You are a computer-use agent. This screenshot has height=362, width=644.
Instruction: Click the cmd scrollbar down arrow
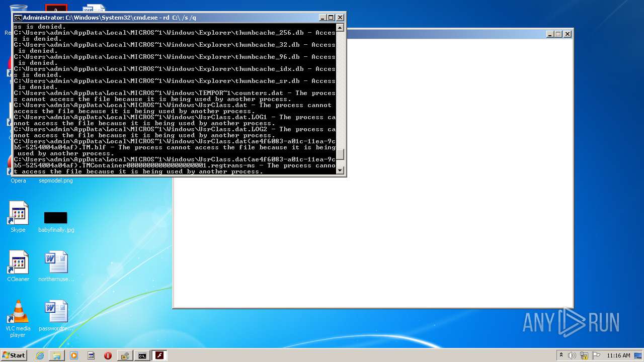click(x=340, y=170)
